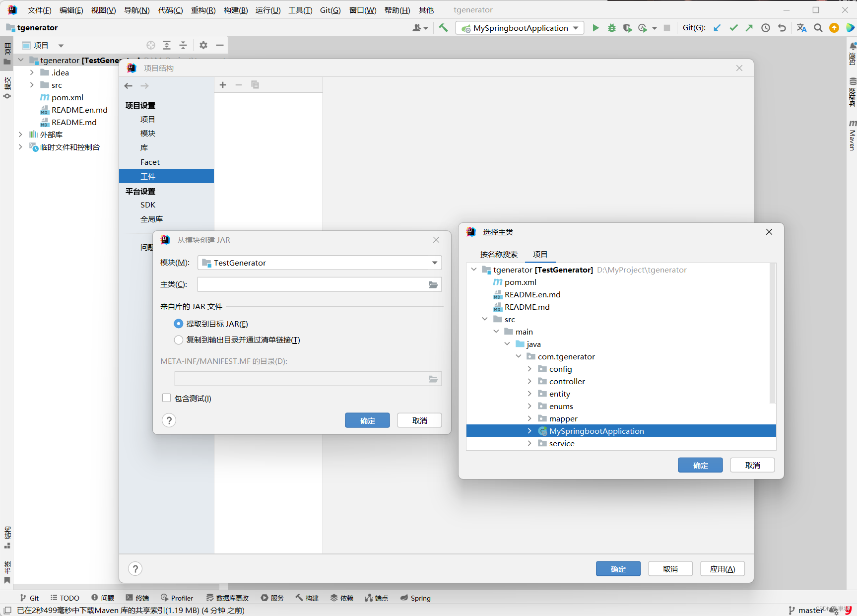Expand the controller package node

tap(529, 381)
